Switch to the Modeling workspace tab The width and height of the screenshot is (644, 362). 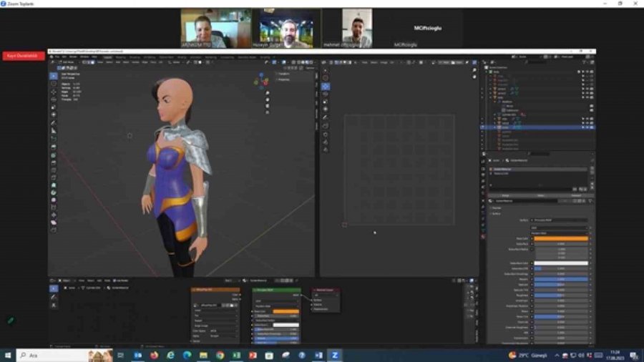[x=122, y=57]
